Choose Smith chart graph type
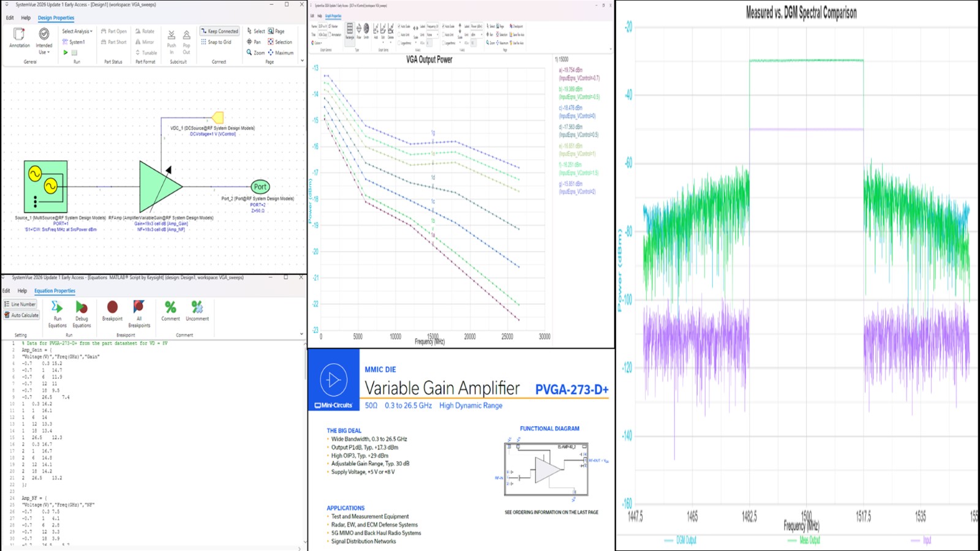 (x=366, y=32)
